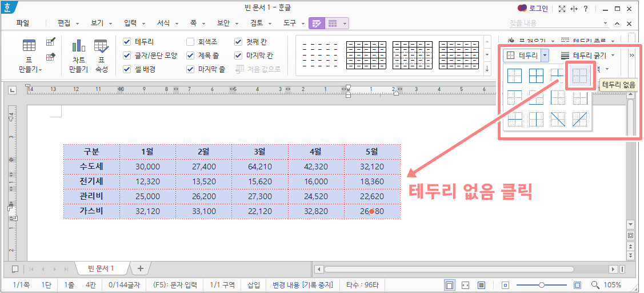644x293 pixels.
Task: Click the 차트 만들기 chart icon
Action: tap(78, 55)
